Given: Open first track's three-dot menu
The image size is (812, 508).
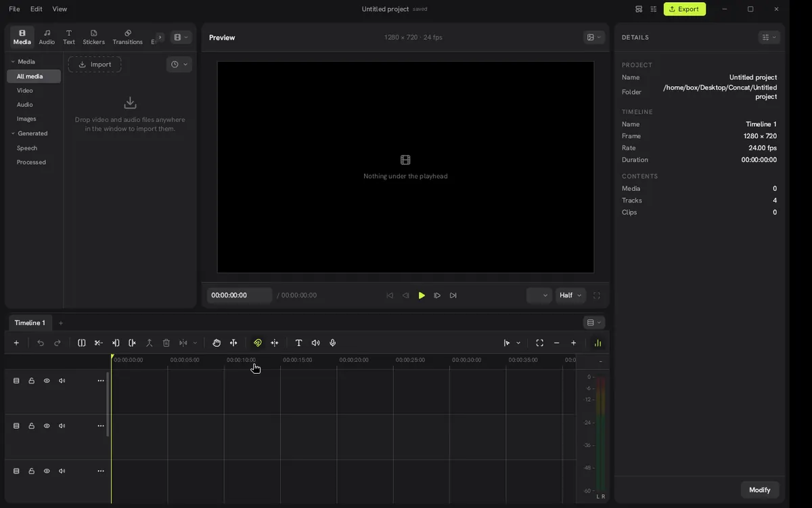Looking at the screenshot, I should pos(101,381).
